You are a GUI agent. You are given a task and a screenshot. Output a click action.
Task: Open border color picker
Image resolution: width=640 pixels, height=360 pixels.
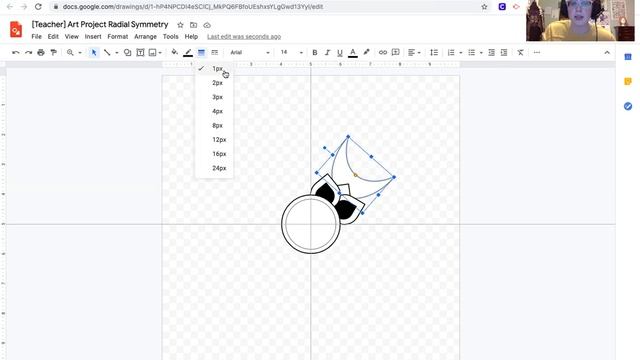(188, 53)
